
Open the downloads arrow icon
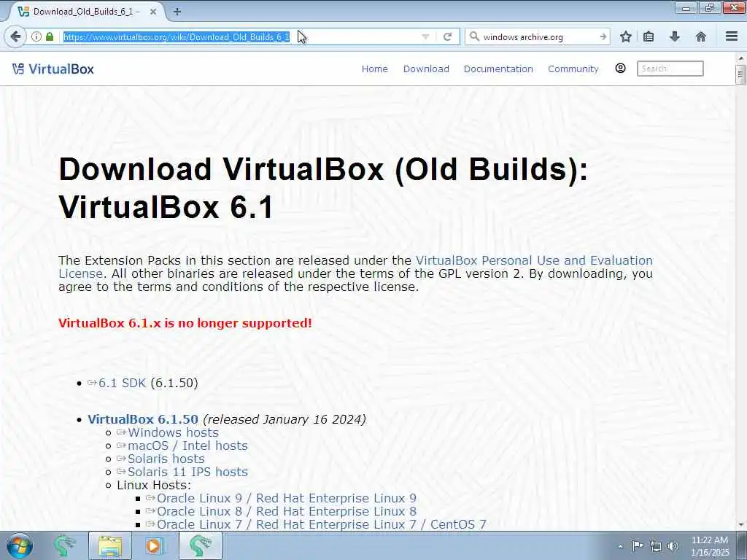click(675, 36)
